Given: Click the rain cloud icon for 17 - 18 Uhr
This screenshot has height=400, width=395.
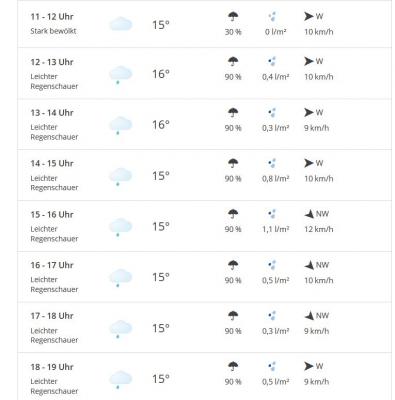Looking at the screenshot, I should pos(121,329).
